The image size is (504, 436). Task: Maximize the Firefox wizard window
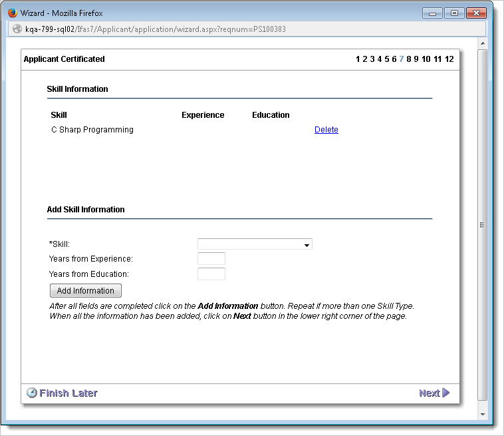tap(454, 13)
